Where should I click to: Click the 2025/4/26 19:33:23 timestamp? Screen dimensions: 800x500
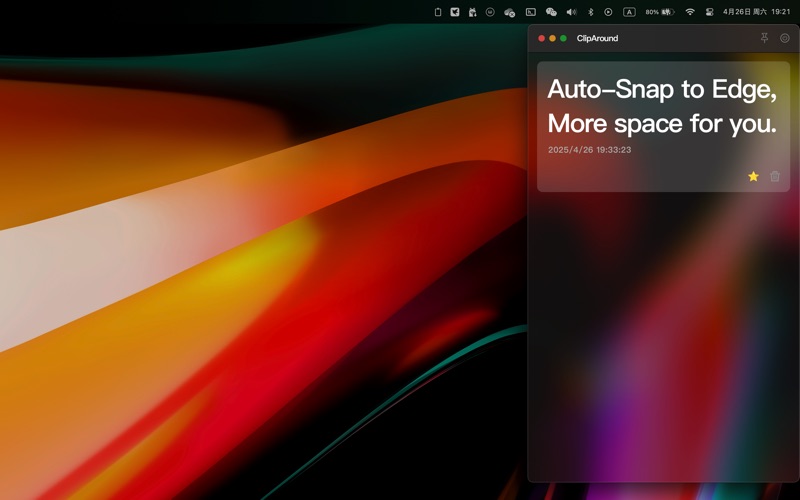point(589,149)
